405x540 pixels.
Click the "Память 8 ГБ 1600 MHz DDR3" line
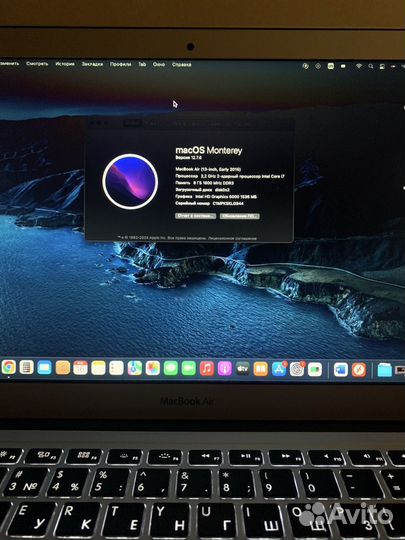(205, 183)
